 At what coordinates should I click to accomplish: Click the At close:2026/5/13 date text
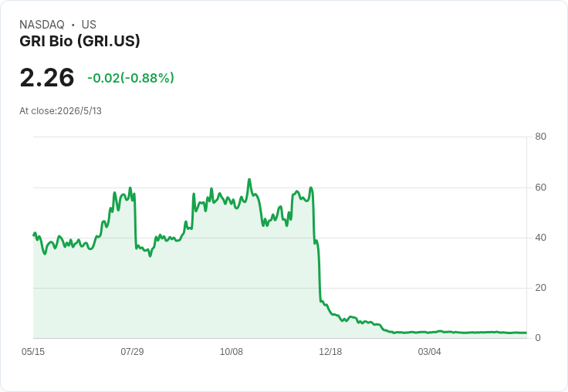(60, 111)
